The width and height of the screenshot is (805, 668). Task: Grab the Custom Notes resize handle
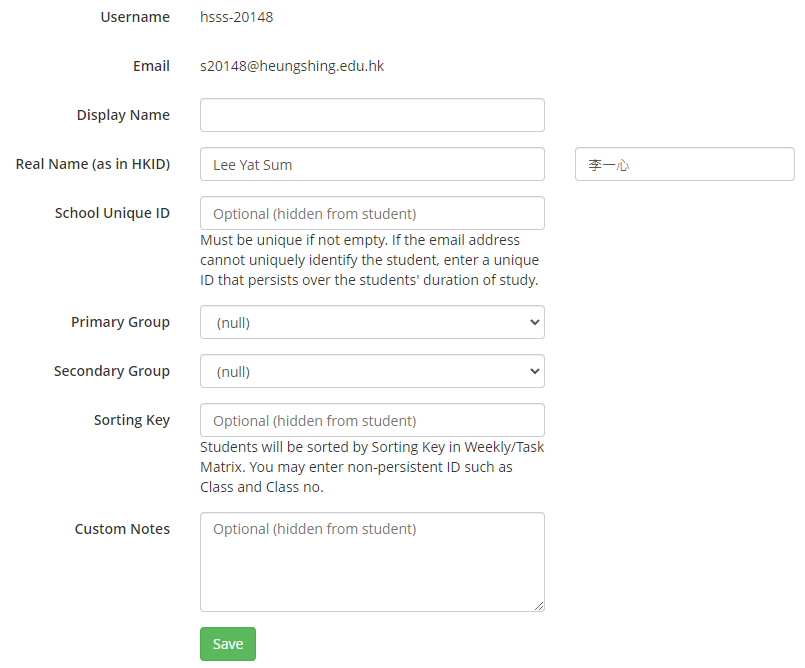[x=539, y=606]
